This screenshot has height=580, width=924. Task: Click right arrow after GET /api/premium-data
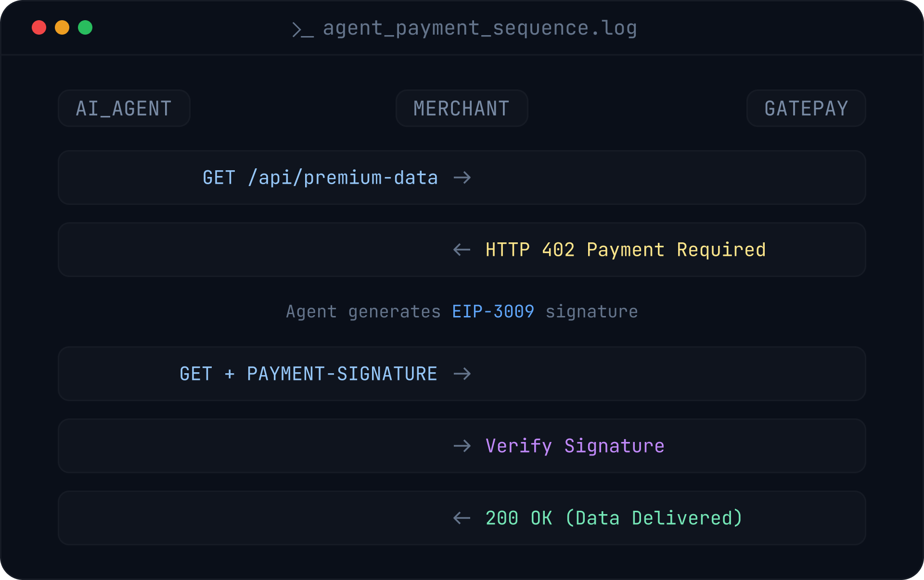462,178
